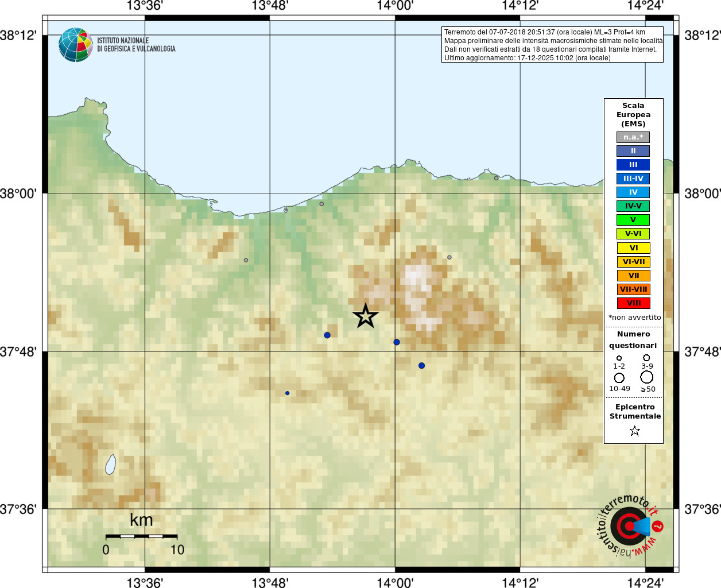The height and width of the screenshot is (588, 721).
Task: Click the Istituto Nazionale di Geofisica text
Action: pyautogui.click(x=136, y=45)
